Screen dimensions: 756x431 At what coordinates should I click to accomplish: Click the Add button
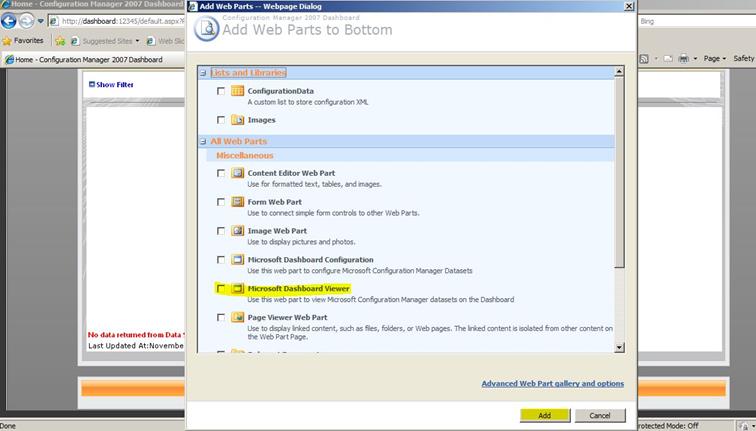point(545,415)
